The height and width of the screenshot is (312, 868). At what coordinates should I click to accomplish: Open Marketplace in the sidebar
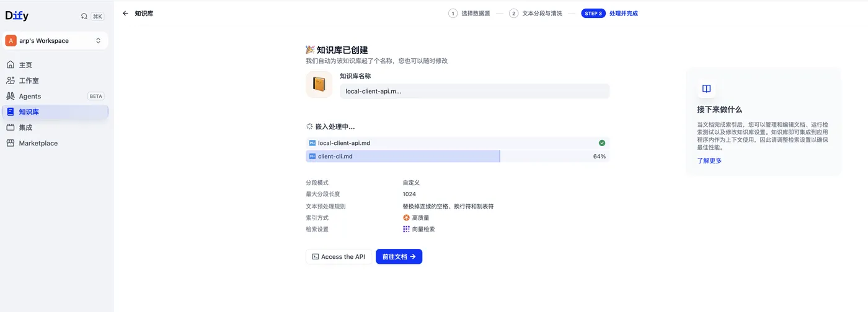[x=55, y=143]
